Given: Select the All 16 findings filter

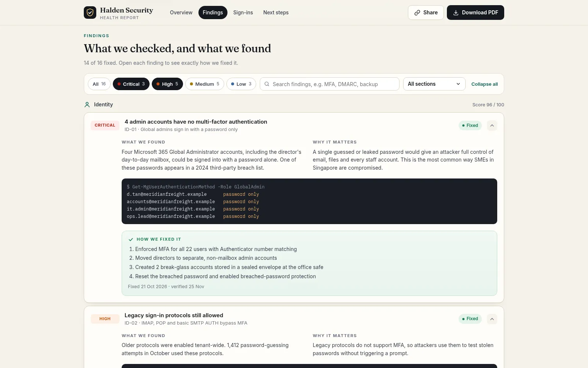Looking at the screenshot, I should [x=99, y=84].
